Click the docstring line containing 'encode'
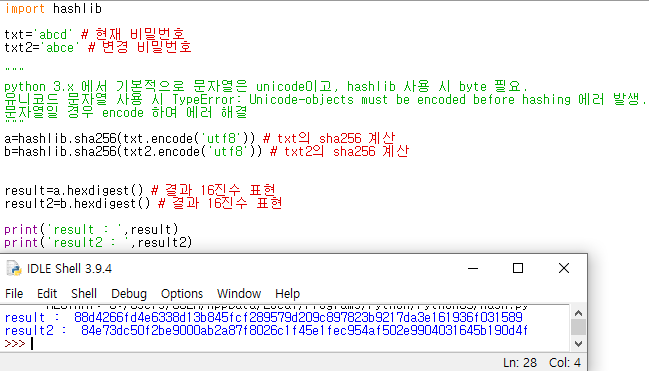649x371 pixels. 126,112
